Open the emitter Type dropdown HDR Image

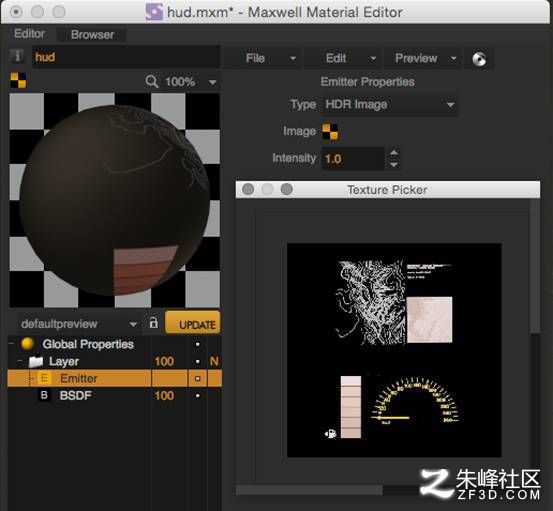click(390, 104)
